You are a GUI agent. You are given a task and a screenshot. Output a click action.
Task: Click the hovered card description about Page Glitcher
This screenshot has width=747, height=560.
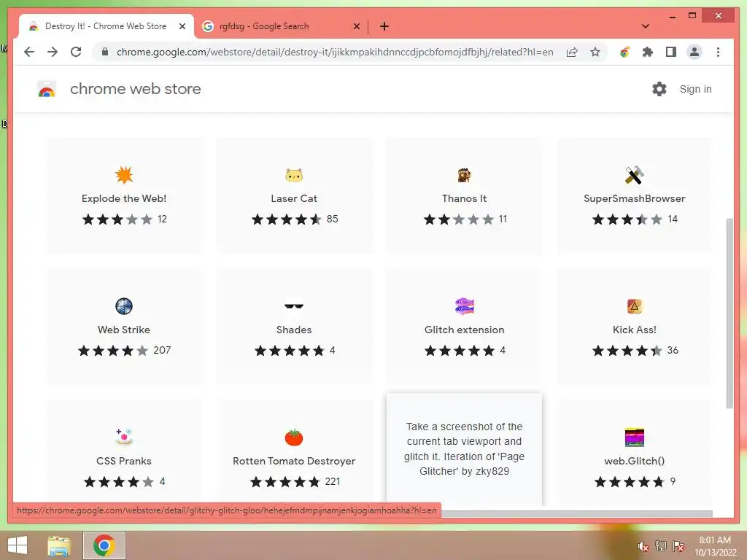click(x=464, y=448)
